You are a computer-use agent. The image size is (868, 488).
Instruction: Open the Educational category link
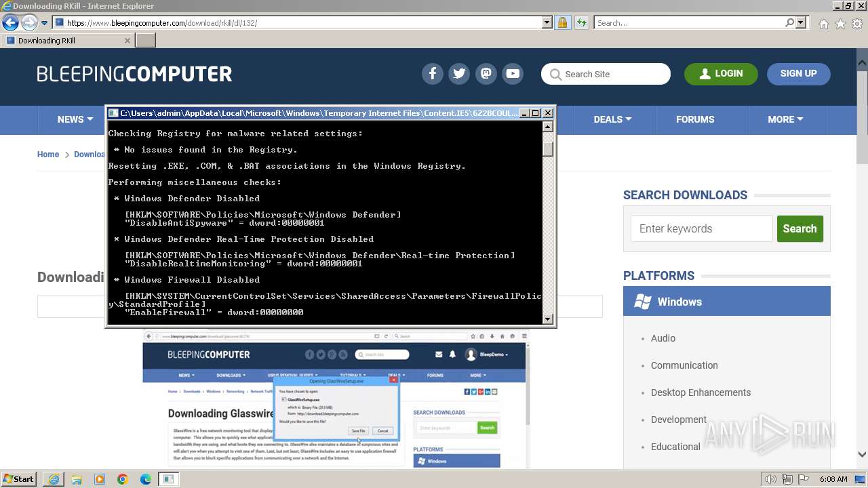675,447
